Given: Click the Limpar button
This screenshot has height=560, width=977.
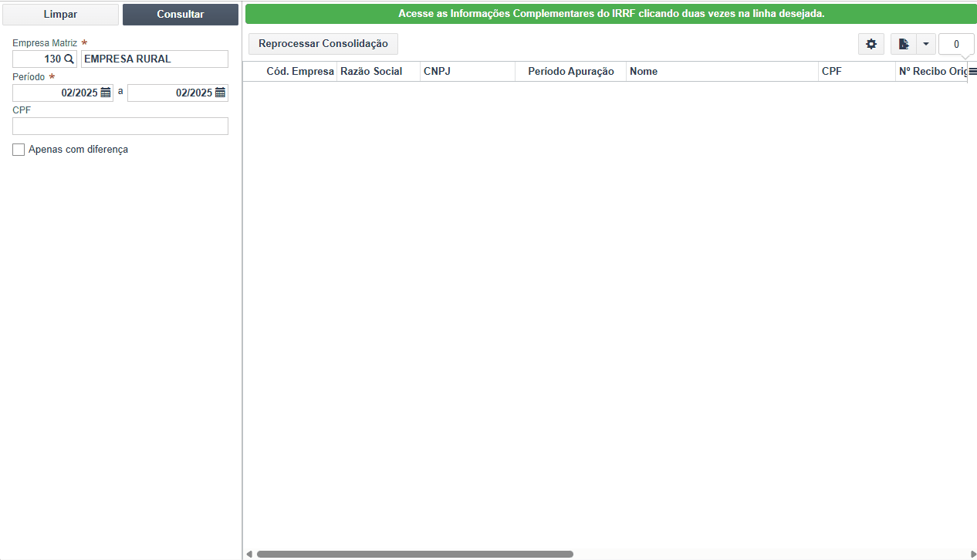Looking at the screenshot, I should (x=60, y=15).
